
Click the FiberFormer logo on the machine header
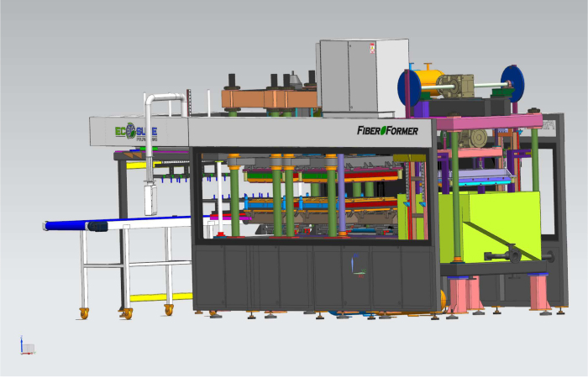[x=387, y=130]
